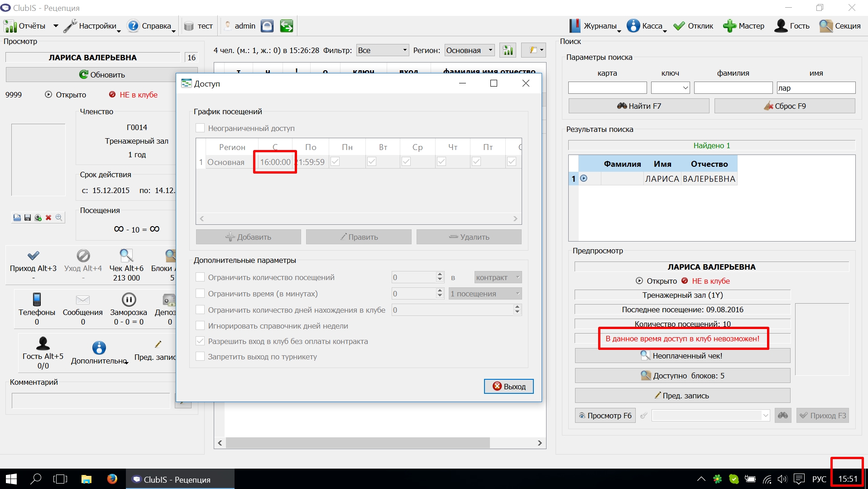The height and width of the screenshot is (489, 868).
Task: Click the Найти F7 search button
Action: click(639, 106)
